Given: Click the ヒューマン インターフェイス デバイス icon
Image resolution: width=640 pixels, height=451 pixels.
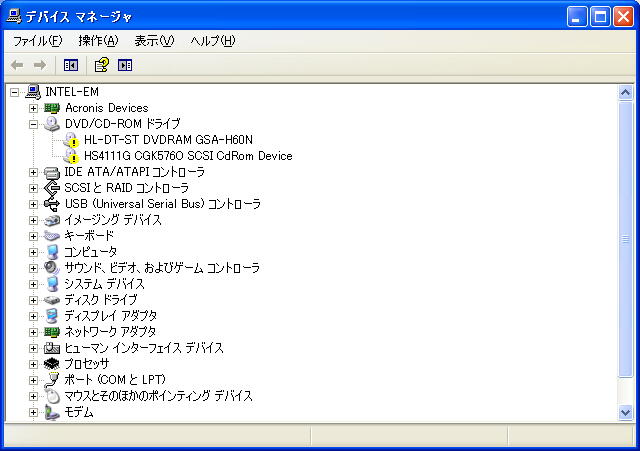Looking at the screenshot, I should coord(52,348).
